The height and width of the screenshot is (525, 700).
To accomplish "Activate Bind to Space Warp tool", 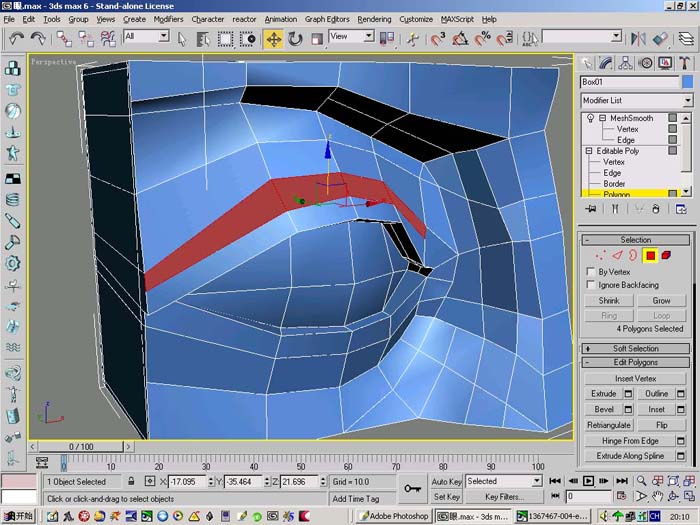I will pyautogui.click(x=108, y=39).
